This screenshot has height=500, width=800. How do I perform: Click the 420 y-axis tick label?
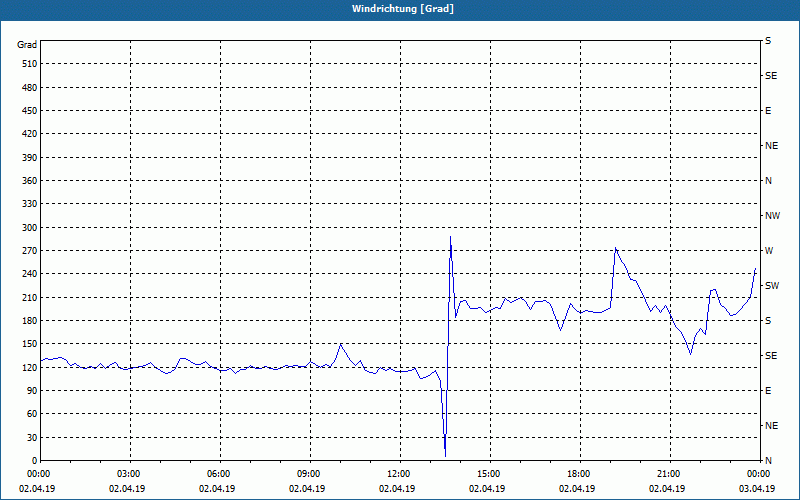click(x=30, y=134)
